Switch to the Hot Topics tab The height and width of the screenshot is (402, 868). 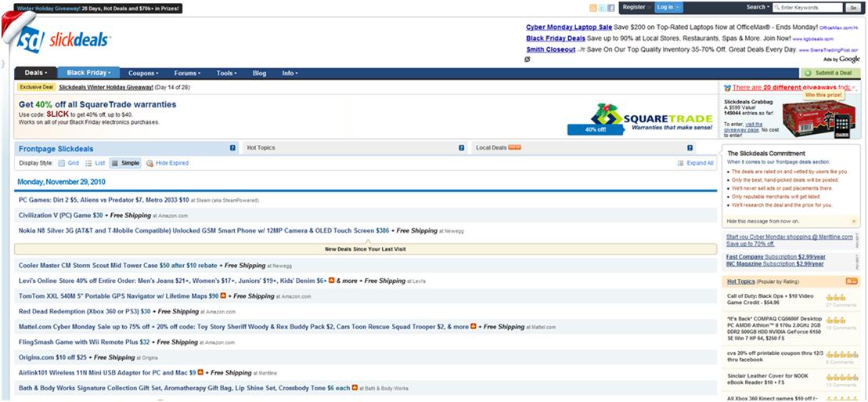coord(355,148)
